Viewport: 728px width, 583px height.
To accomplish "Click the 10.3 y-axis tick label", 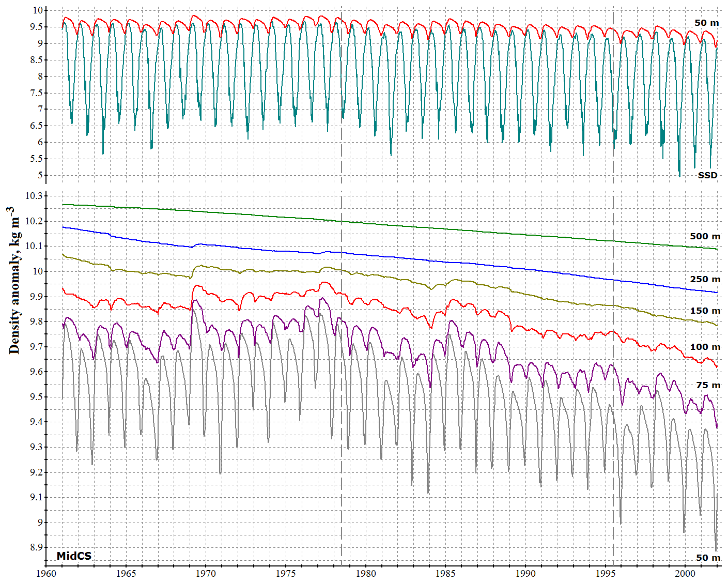I will 35,196.
